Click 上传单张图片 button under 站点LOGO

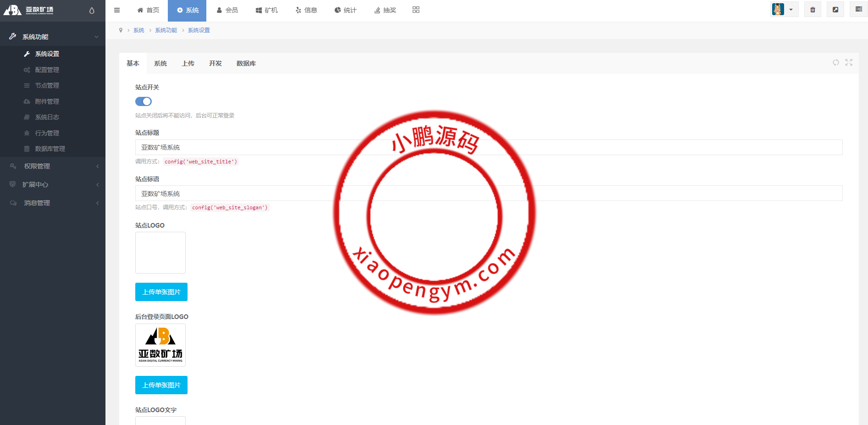(161, 292)
